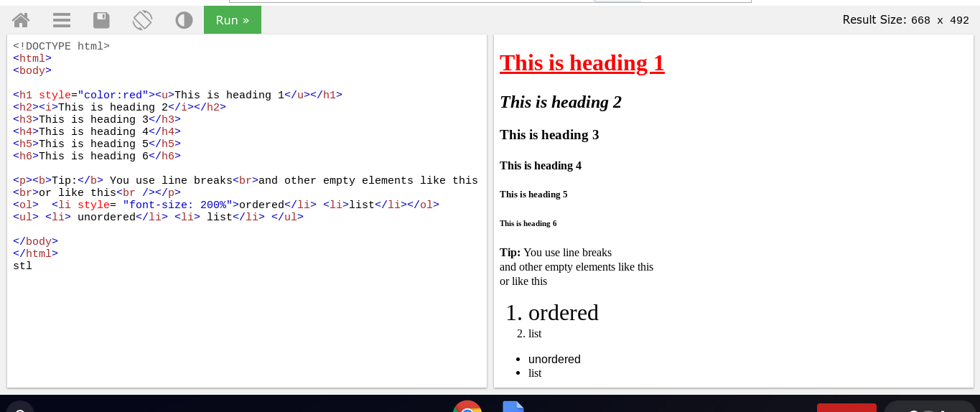This screenshot has width=980, height=412.
Task: Click the red button on the shelf
Action: pos(846,407)
